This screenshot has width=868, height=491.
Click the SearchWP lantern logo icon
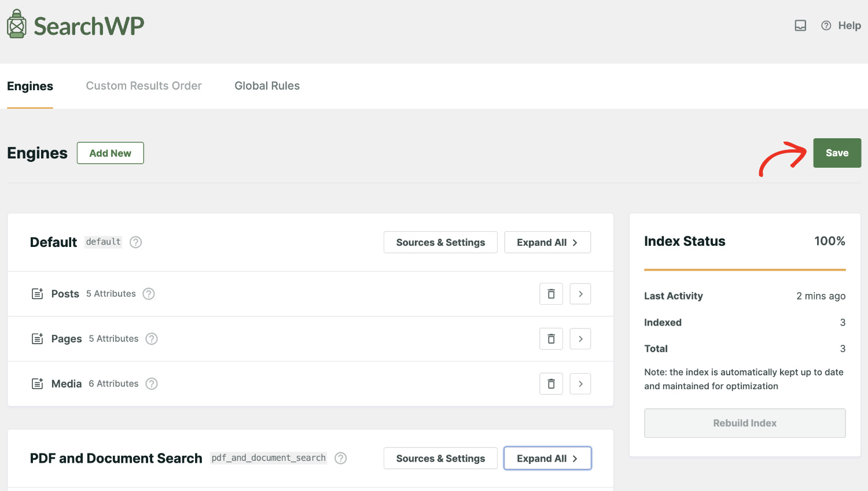[17, 23]
